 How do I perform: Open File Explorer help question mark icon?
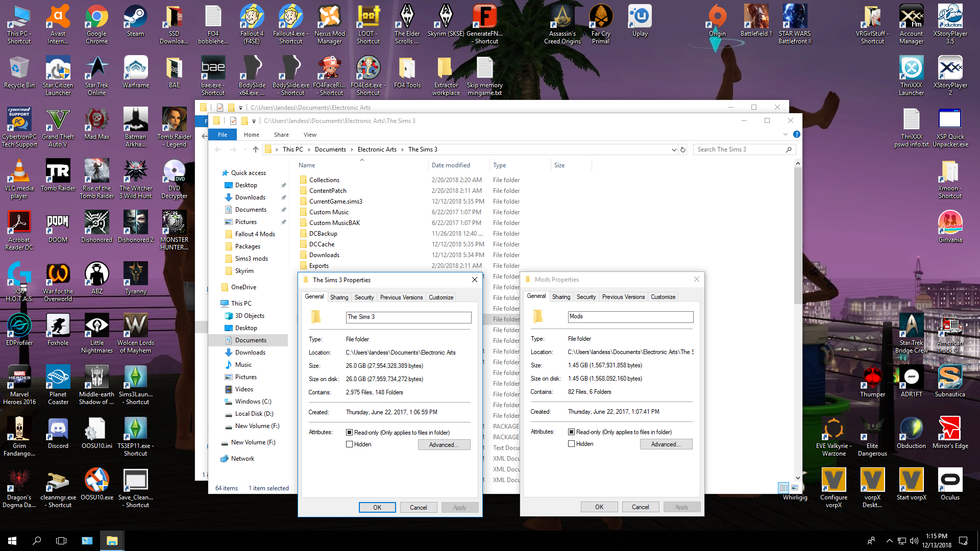[796, 134]
